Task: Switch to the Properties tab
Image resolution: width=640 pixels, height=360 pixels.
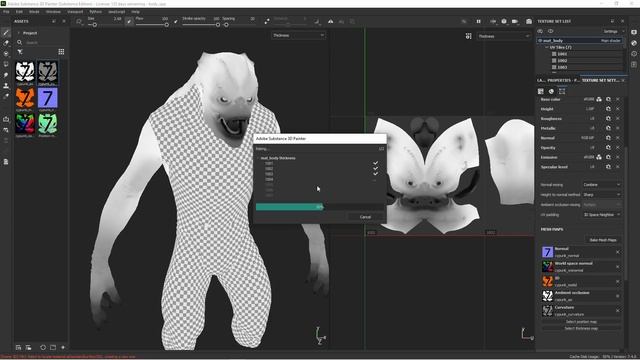Action: point(563,80)
